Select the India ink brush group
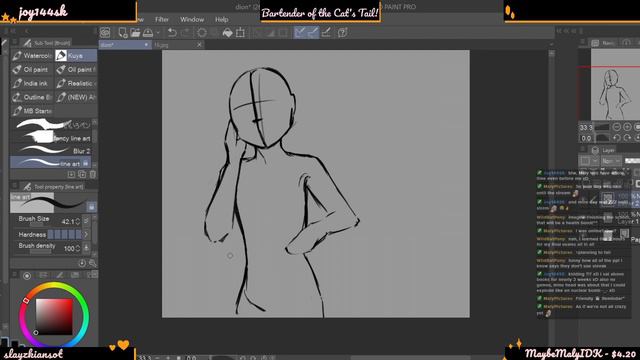This screenshot has width=640, height=360. pyautogui.click(x=32, y=83)
